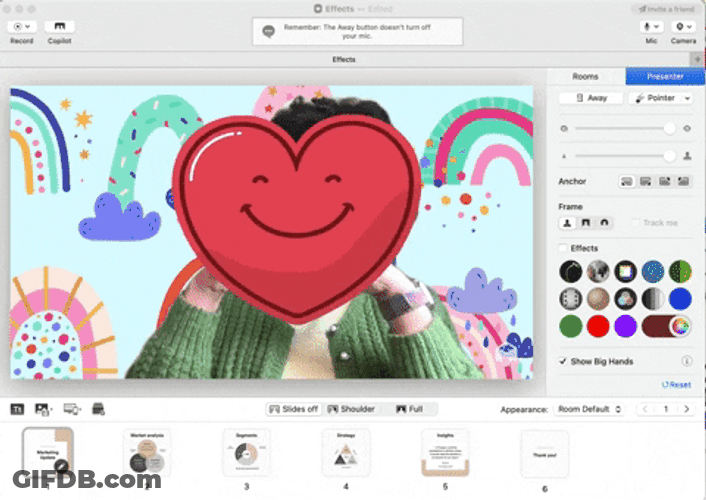706x500 pixels.
Task: Pick the blue color swatch
Action: pyautogui.click(x=680, y=299)
